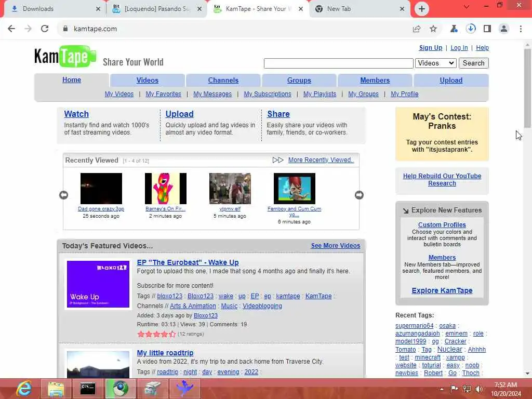Open the ytpmv elf video thumbnail
The image size is (532, 399).
point(230,188)
